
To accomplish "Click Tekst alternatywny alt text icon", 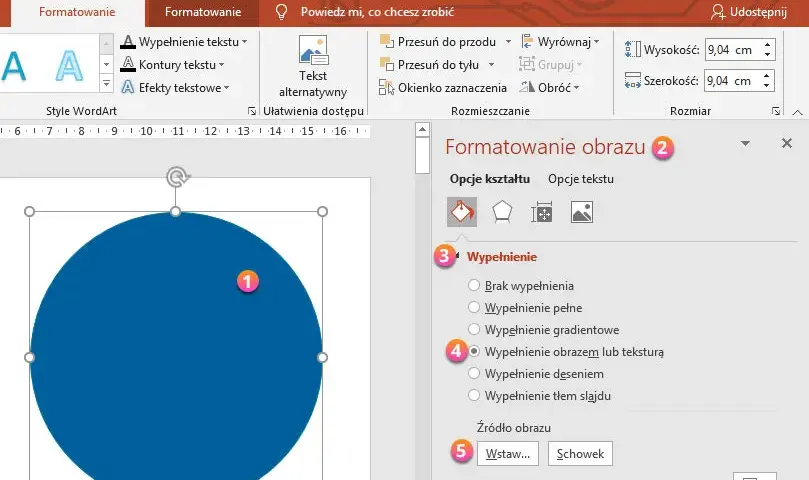I will 313,50.
